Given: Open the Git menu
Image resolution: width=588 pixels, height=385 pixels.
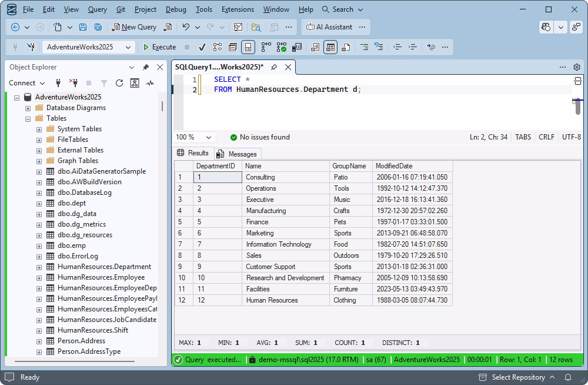Looking at the screenshot, I should (121, 9).
